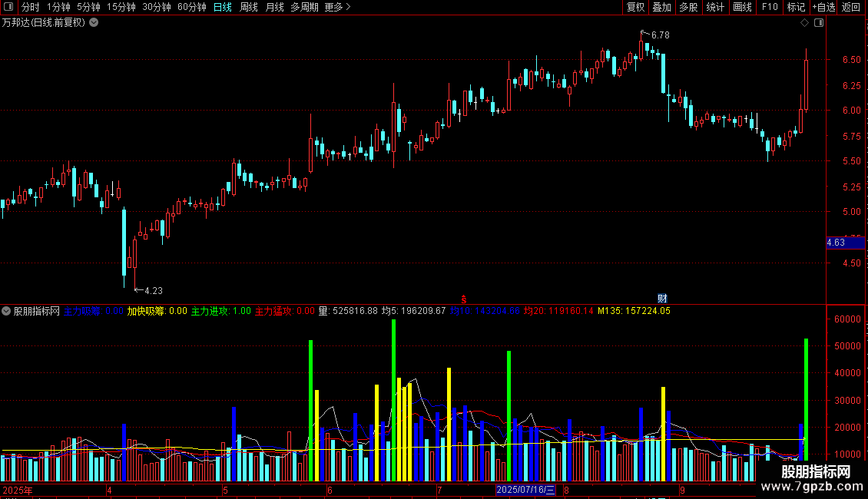Viewport: 868px width, 499px height.
Task: Add stock via +自选 button
Action: [x=823, y=7]
